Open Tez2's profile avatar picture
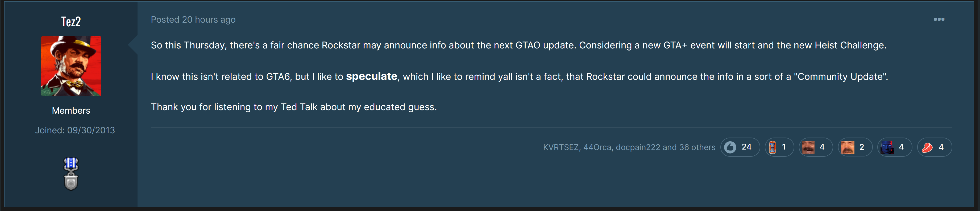Viewport: 980px width, 211px height. coord(71,66)
